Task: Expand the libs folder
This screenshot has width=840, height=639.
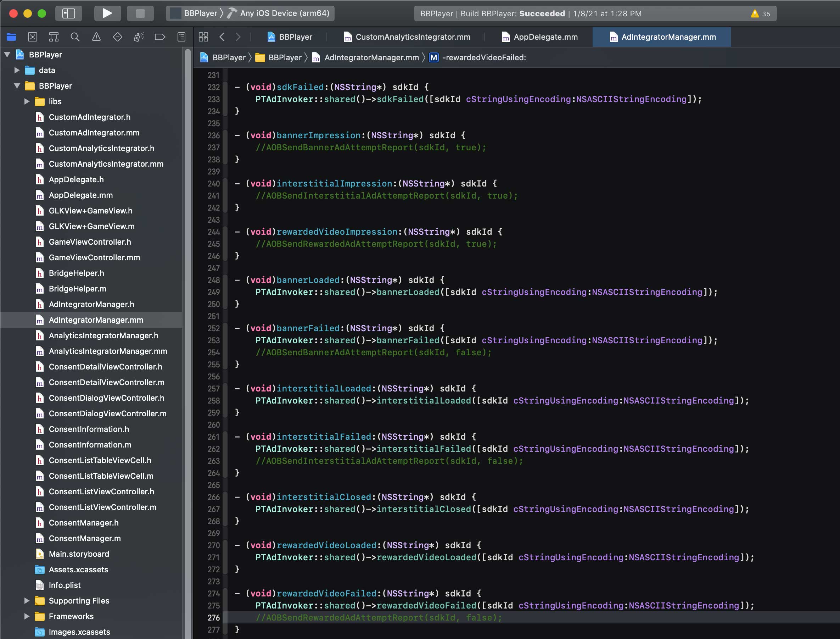Action: click(27, 101)
